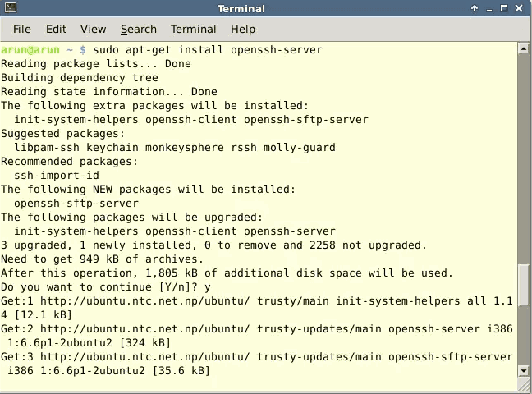Click the scrollbar down arrow
The image size is (532, 394).
point(525,371)
